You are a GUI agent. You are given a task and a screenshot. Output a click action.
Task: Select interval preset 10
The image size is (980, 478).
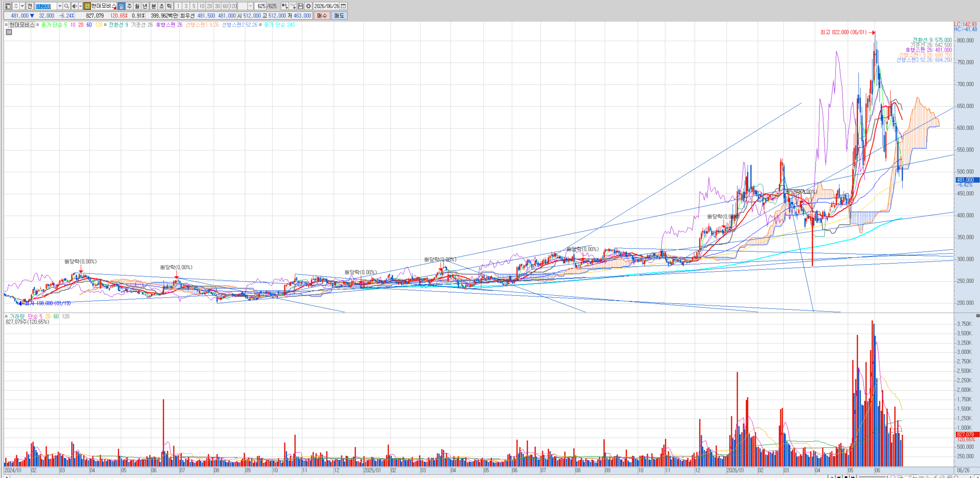[x=202, y=6]
